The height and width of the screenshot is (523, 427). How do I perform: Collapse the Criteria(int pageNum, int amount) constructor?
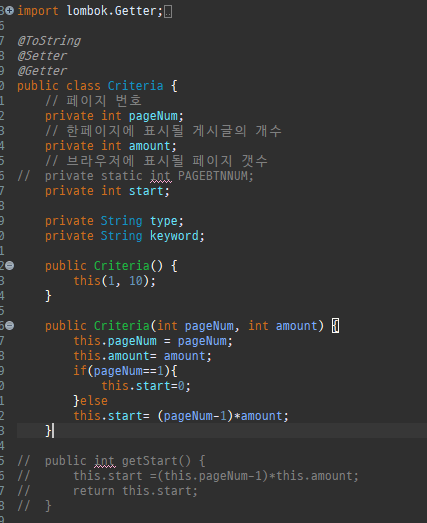(x=10, y=325)
